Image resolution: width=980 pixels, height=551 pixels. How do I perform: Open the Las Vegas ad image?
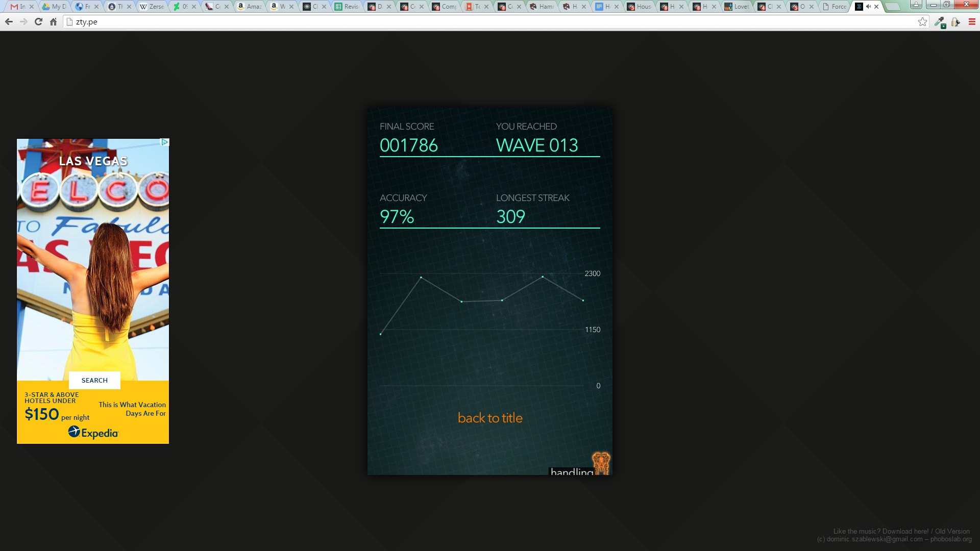coord(93,260)
